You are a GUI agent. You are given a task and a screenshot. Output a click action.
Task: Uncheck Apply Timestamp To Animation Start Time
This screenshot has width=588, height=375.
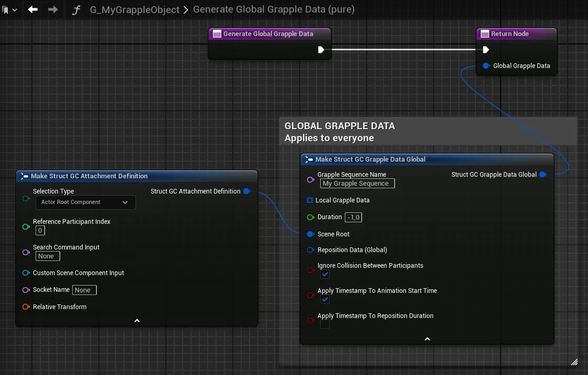tap(325, 299)
